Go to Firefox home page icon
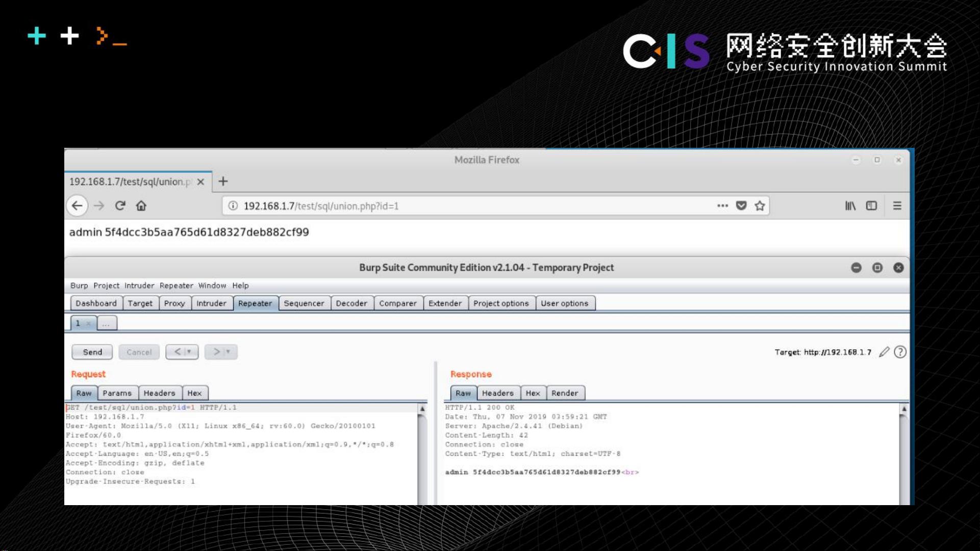 pyautogui.click(x=141, y=206)
